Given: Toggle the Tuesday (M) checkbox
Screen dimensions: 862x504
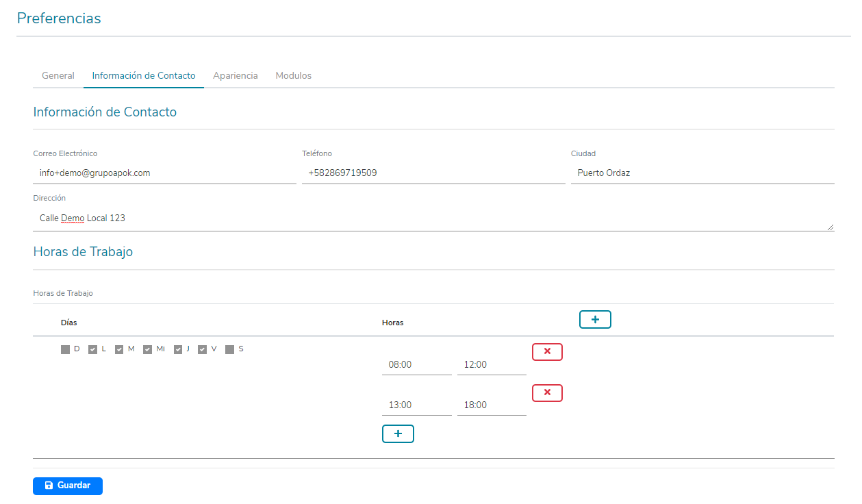Looking at the screenshot, I should (x=119, y=349).
